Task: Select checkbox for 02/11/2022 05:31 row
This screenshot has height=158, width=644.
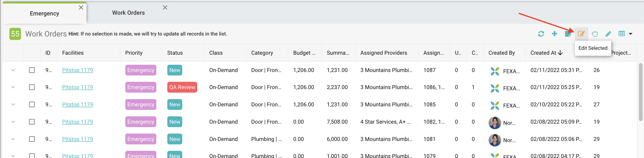Action: coord(32,70)
